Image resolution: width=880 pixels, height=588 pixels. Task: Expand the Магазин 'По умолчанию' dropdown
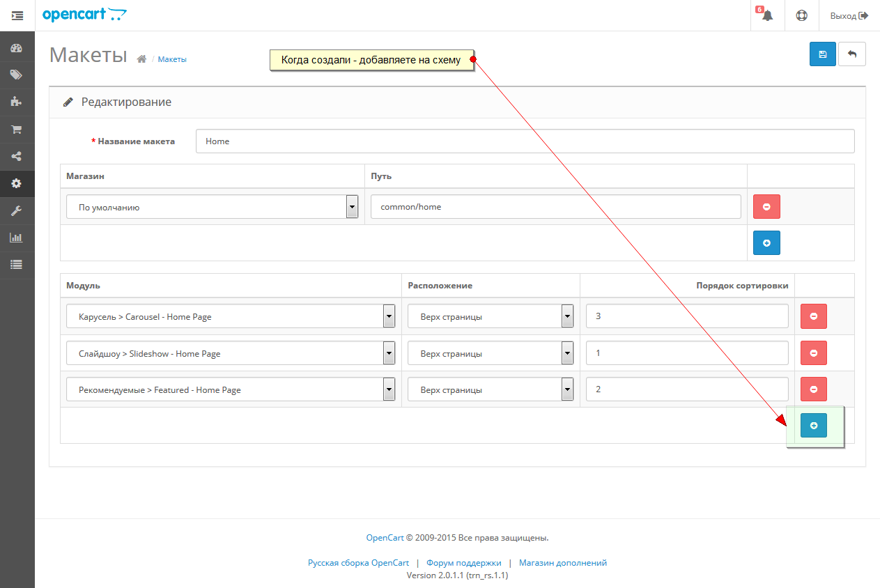(213, 207)
